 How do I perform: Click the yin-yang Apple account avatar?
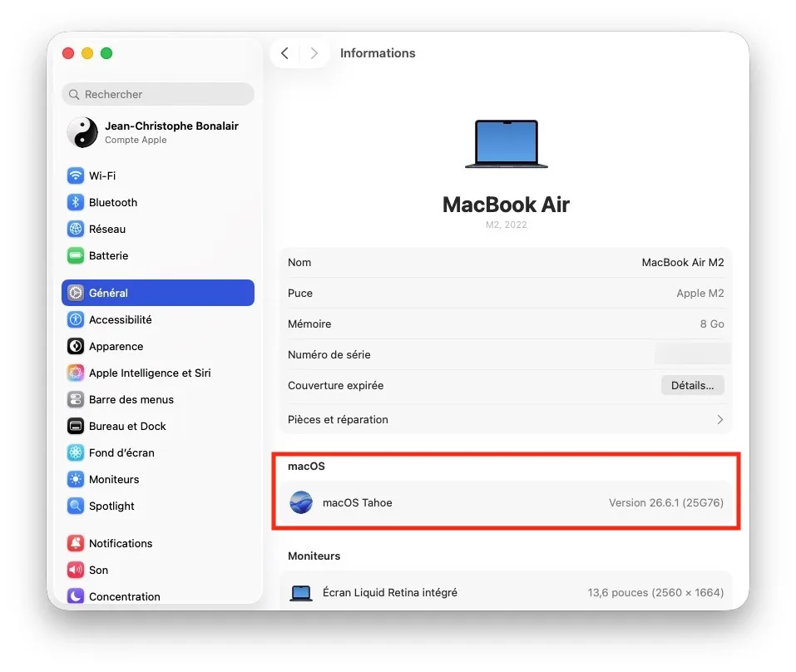(82, 132)
